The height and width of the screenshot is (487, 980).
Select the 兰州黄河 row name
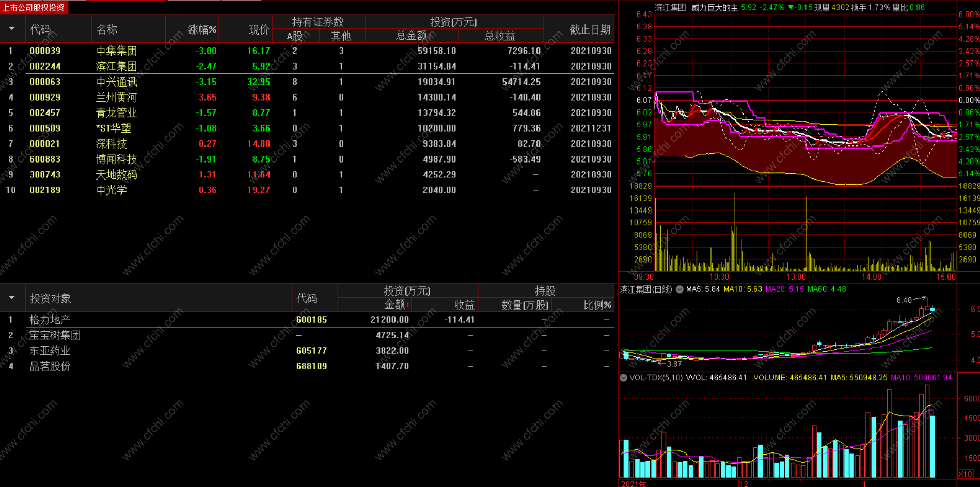pos(117,98)
